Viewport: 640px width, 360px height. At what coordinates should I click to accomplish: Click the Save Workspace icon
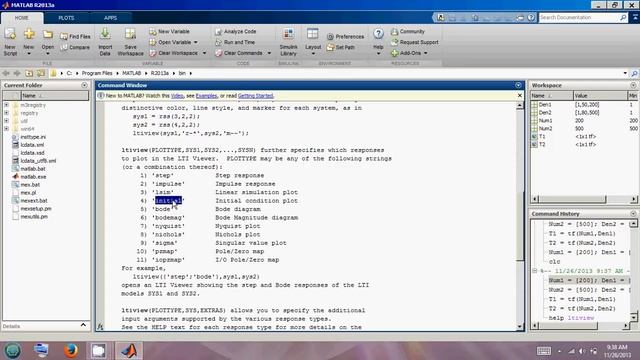tap(130, 34)
